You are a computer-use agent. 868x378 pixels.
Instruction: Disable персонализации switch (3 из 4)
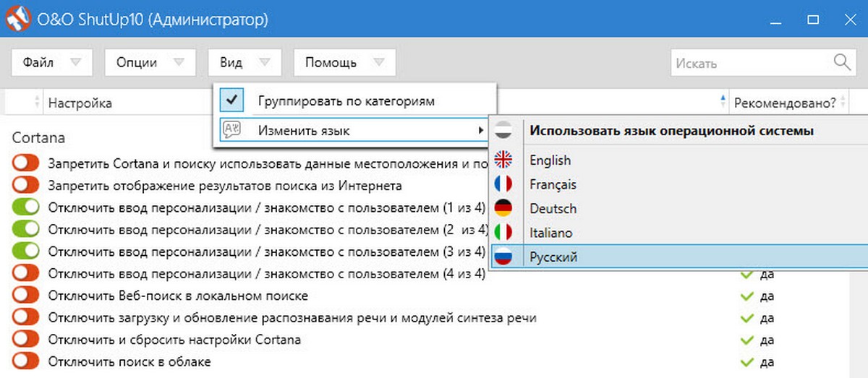(25, 252)
